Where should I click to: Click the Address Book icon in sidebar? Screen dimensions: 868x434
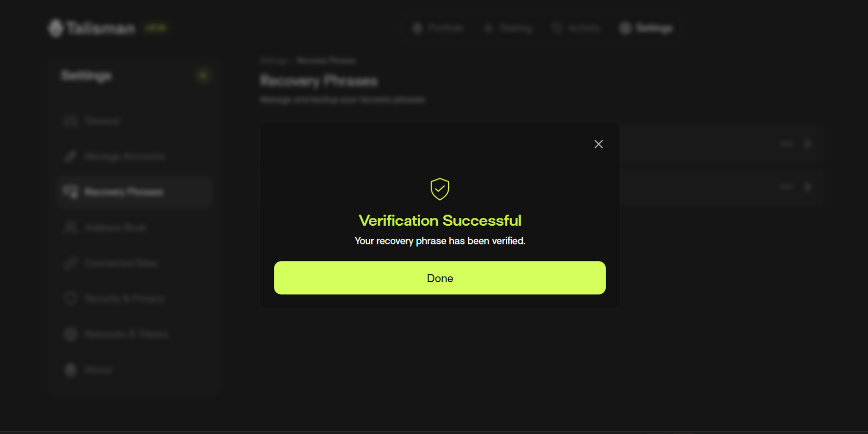(71, 228)
